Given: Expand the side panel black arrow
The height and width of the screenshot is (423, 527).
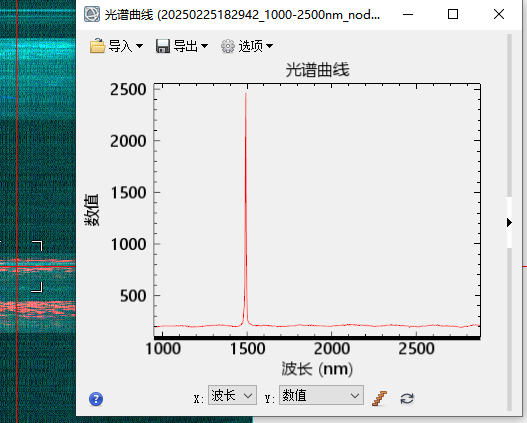Looking at the screenshot, I should 509,222.
